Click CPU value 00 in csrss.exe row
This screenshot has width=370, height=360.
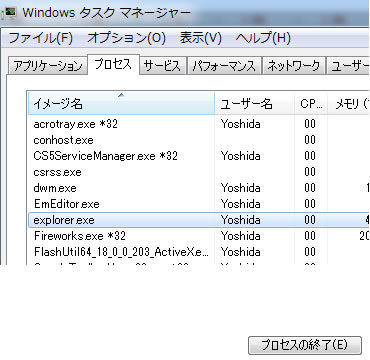[310, 172]
